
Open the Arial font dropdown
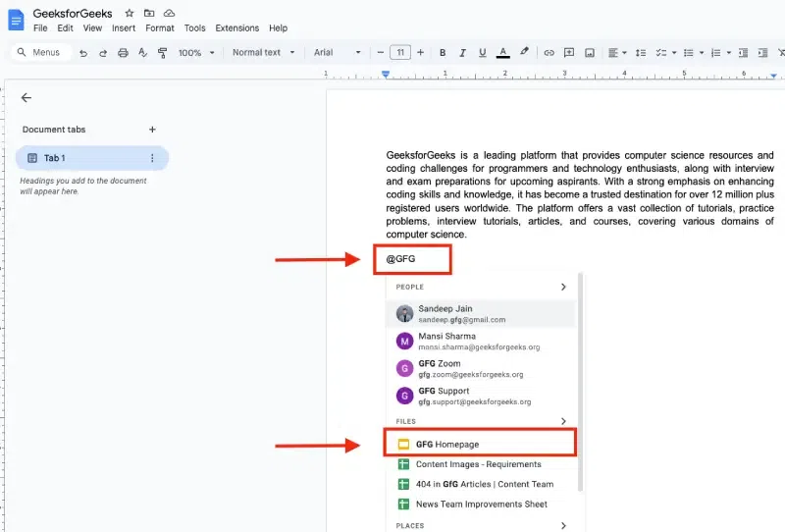(337, 52)
